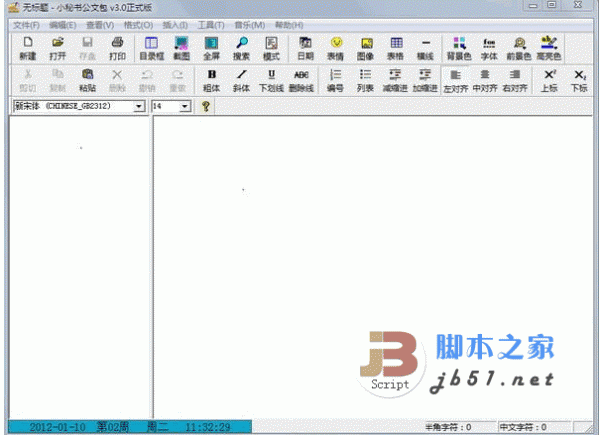Redo with the 重做 icon
Image resolution: width=600 pixels, height=435 pixels.
pos(177,80)
